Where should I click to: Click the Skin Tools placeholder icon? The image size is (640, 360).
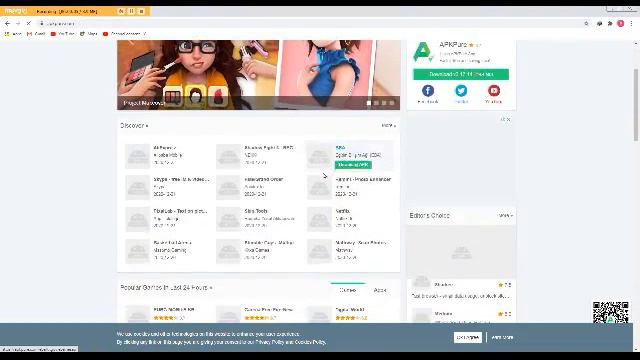pos(229,219)
